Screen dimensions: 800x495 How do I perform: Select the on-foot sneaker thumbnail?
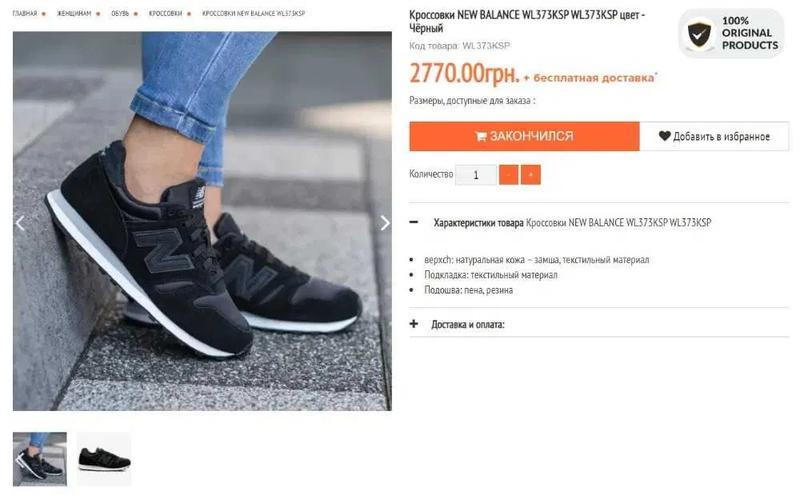tap(40, 459)
